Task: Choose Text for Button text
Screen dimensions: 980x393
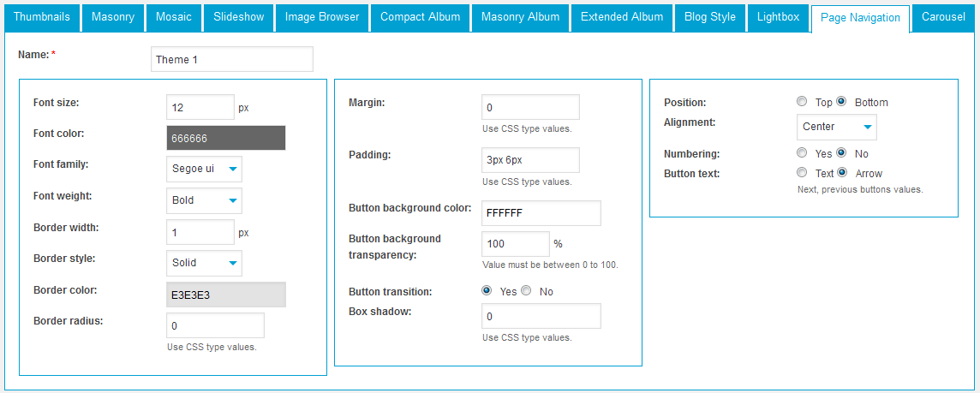Action: pyautogui.click(x=802, y=173)
